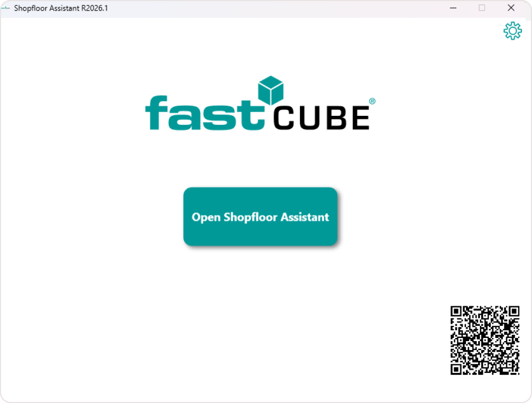Click the QR code image

point(485,341)
